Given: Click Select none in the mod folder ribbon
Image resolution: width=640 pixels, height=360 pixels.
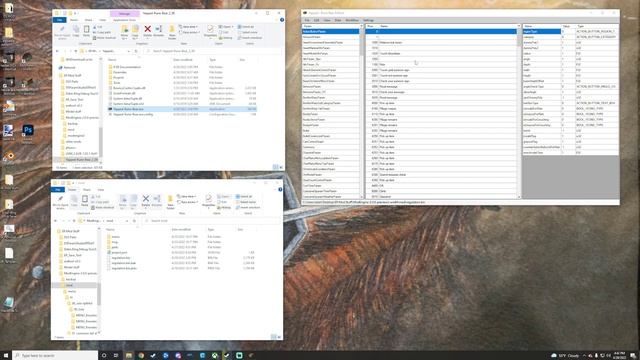Looking at the screenshot, I should pos(246,202).
